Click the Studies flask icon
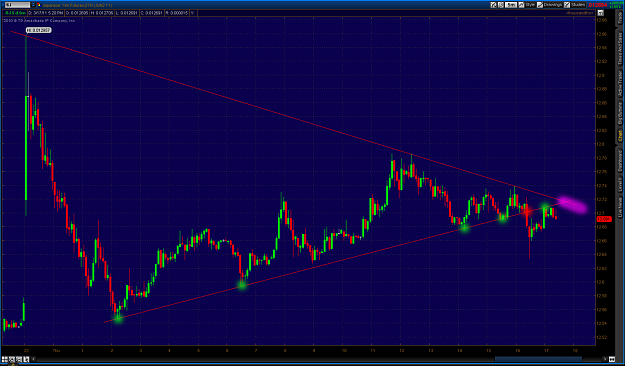The width and height of the screenshot is (625, 366). (567, 5)
